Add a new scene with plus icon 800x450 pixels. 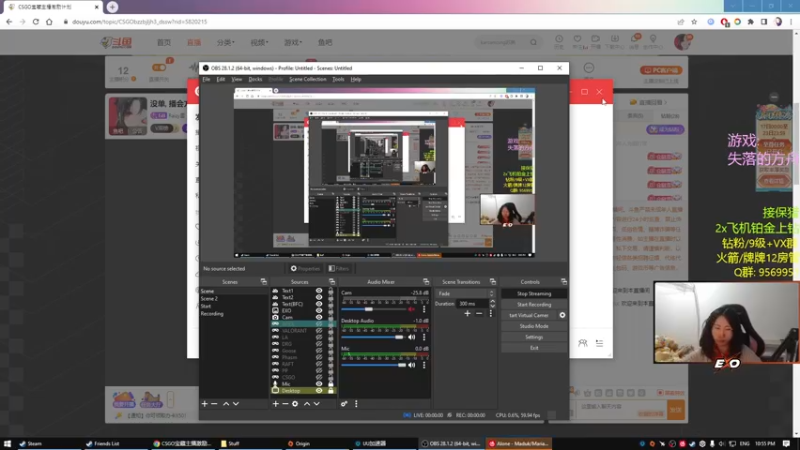click(x=205, y=404)
